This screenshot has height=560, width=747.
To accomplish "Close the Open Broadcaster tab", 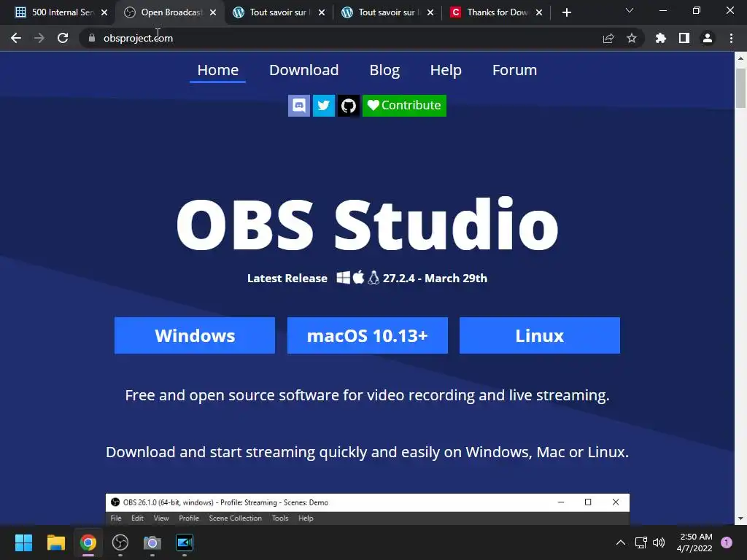I will pos(213,12).
